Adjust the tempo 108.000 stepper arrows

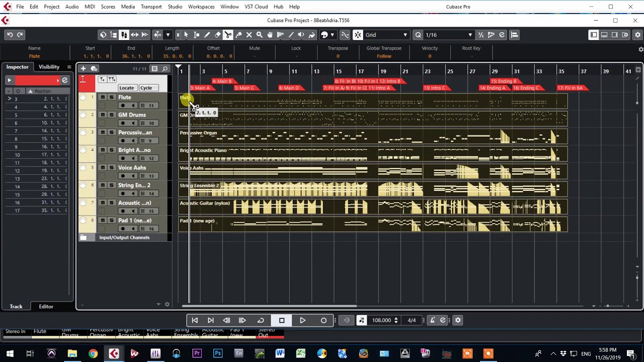click(396, 320)
